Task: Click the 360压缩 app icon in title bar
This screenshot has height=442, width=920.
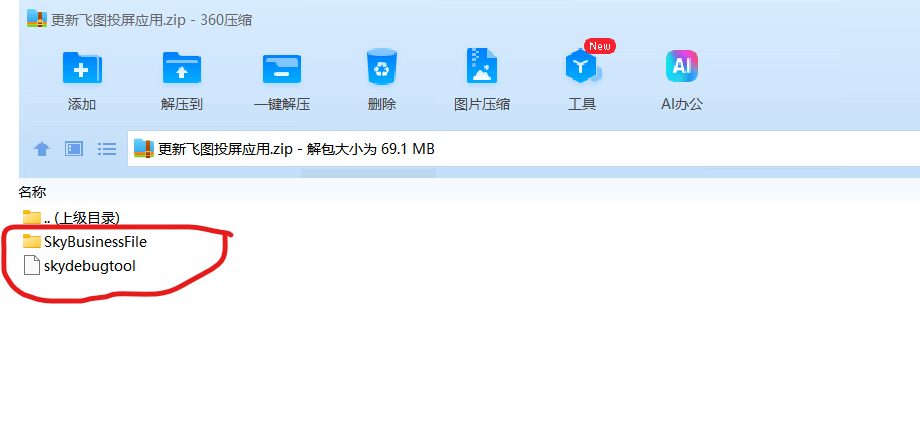Action: (x=36, y=19)
